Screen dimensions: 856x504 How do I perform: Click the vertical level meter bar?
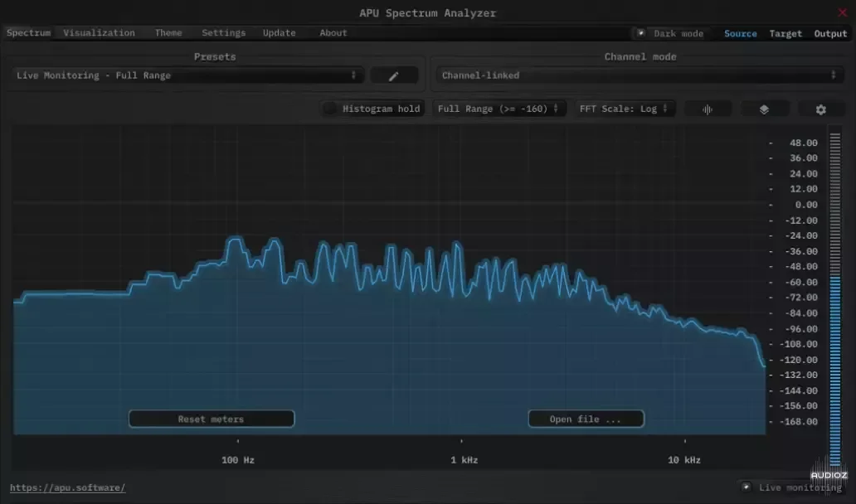click(834, 298)
